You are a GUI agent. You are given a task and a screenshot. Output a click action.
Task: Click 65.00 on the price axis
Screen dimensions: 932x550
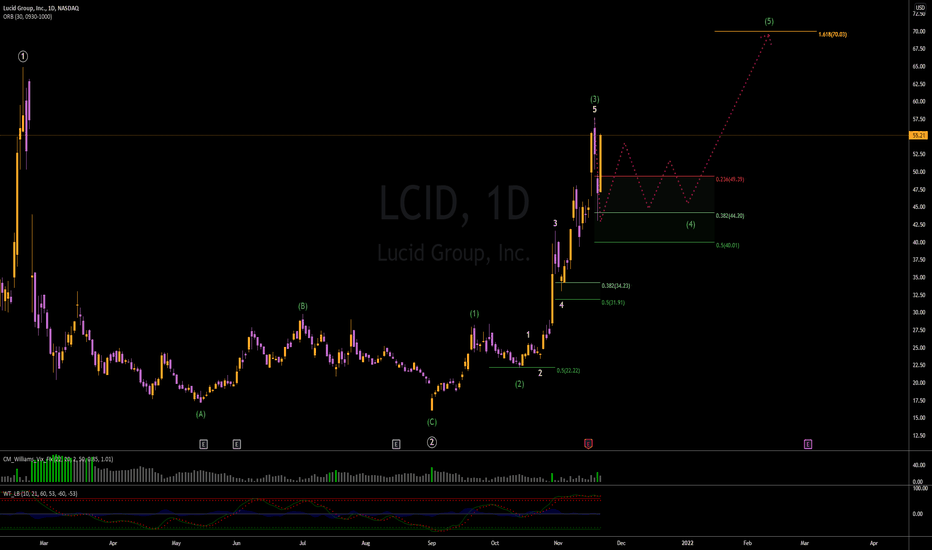pos(919,67)
